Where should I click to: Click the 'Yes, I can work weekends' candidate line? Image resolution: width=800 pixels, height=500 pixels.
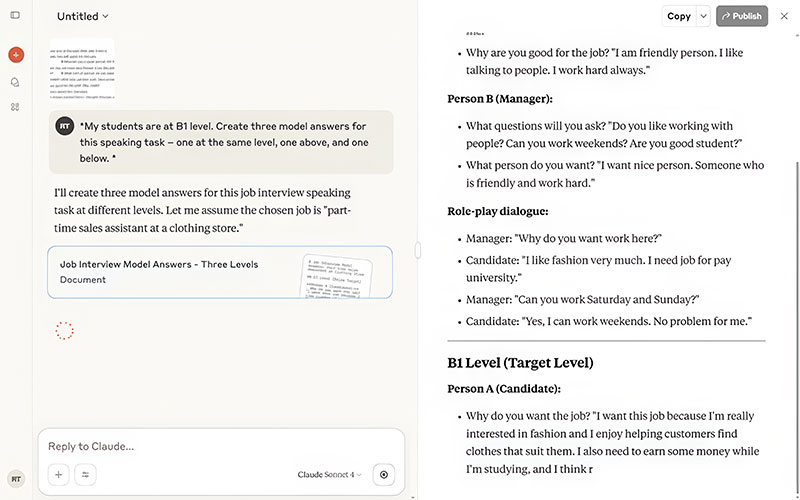tap(609, 321)
